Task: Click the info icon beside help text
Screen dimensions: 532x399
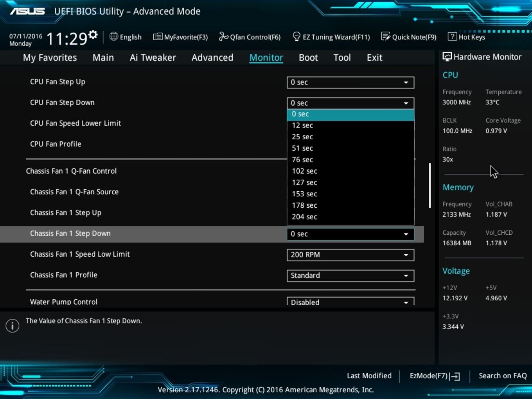Action: tap(13, 325)
